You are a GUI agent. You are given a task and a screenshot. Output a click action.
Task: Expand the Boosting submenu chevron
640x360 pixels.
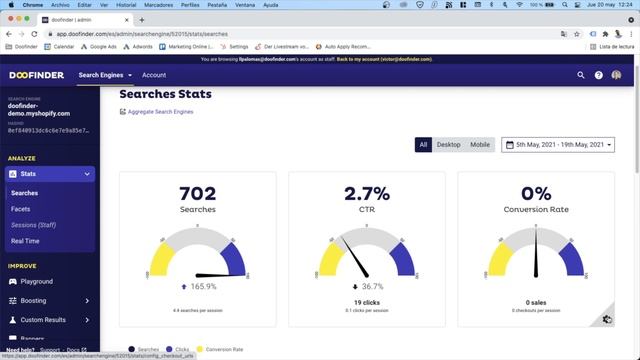click(x=87, y=301)
